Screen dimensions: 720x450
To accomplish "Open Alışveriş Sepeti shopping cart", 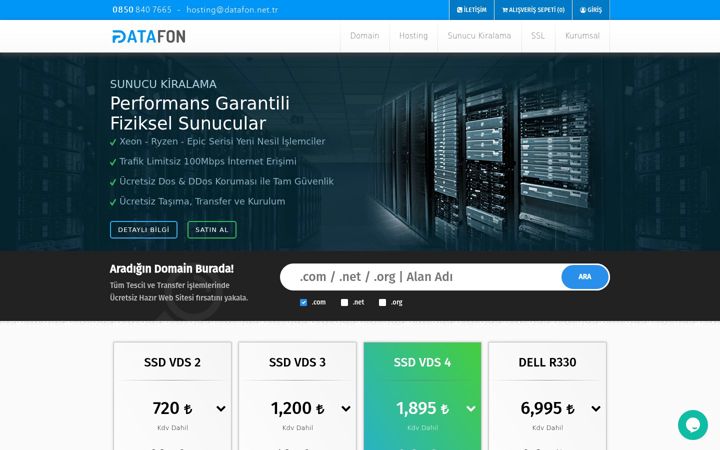I will pyautogui.click(x=533, y=10).
